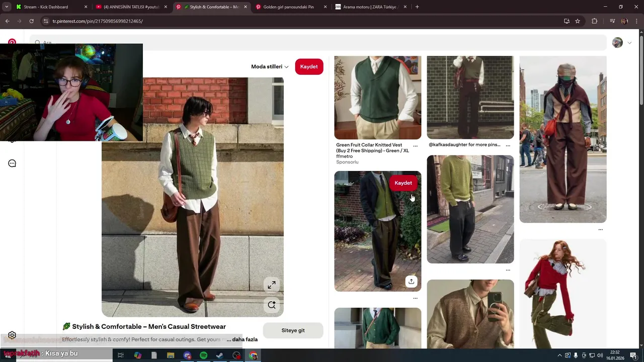Bookmark this page with star icon
This screenshot has width=644, height=362.
point(578,21)
